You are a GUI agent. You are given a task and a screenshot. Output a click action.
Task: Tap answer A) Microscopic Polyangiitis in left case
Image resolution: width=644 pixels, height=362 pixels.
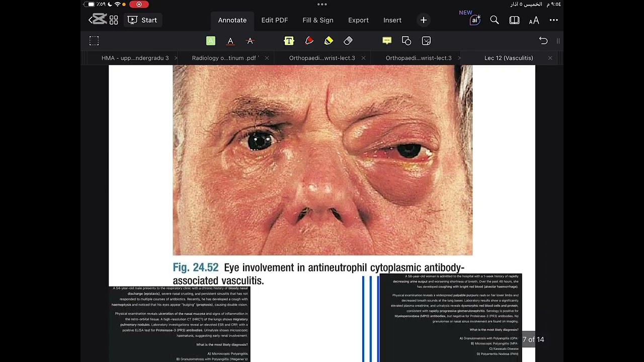227,353
